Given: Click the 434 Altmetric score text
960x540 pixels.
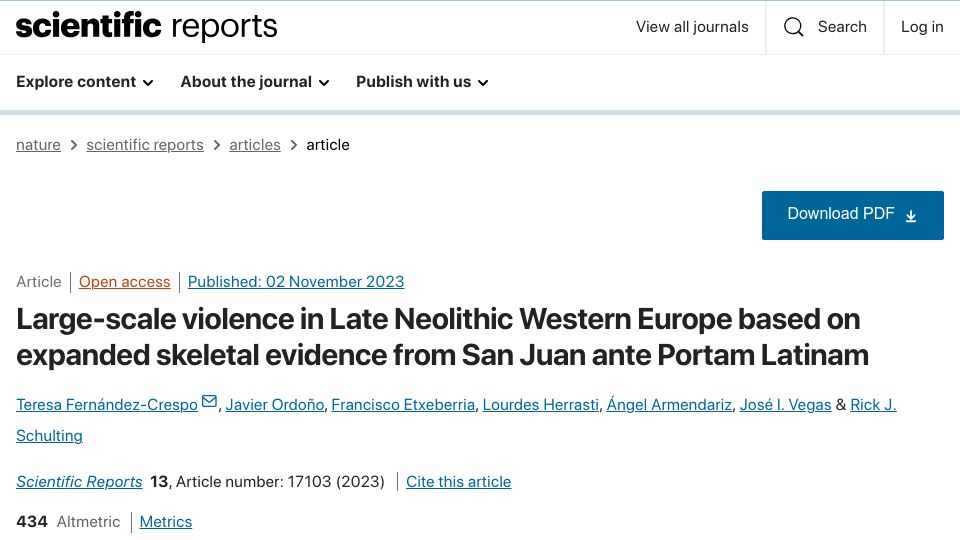Looking at the screenshot, I should [x=68, y=522].
